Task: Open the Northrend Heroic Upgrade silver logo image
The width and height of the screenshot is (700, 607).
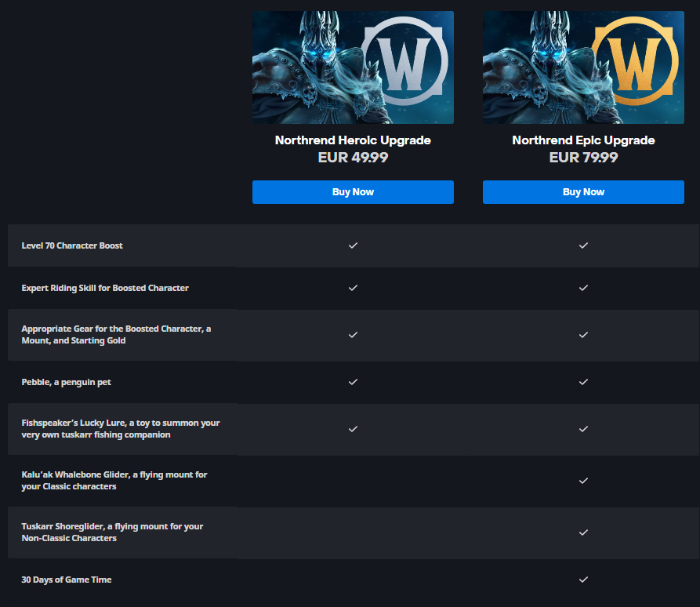Action: 353,67
